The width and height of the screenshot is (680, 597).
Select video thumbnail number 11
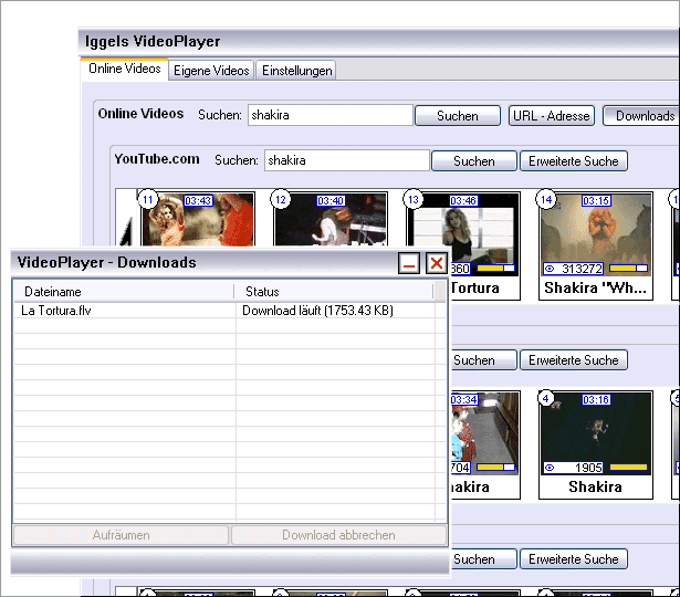pos(197,219)
